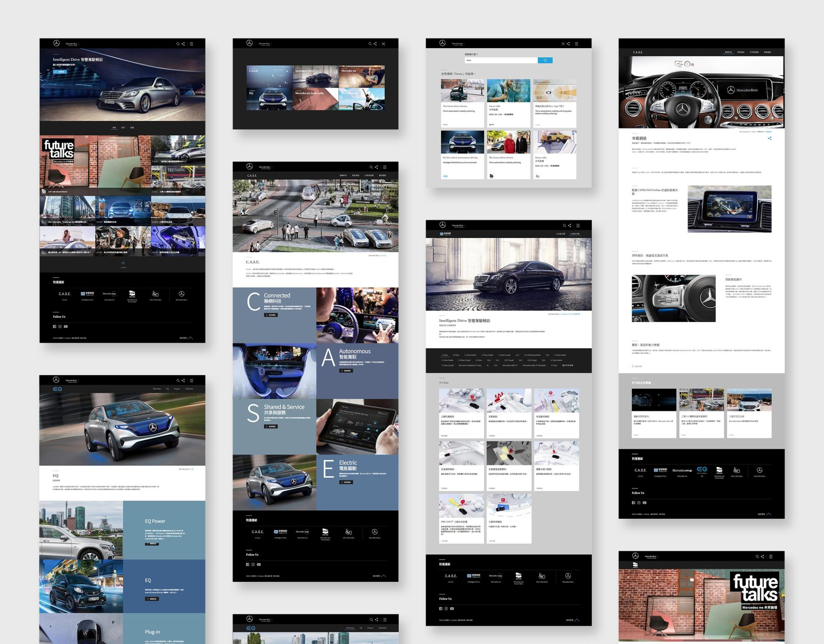Click into the search text input field
The height and width of the screenshot is (644, 824).
coord(501,60)
